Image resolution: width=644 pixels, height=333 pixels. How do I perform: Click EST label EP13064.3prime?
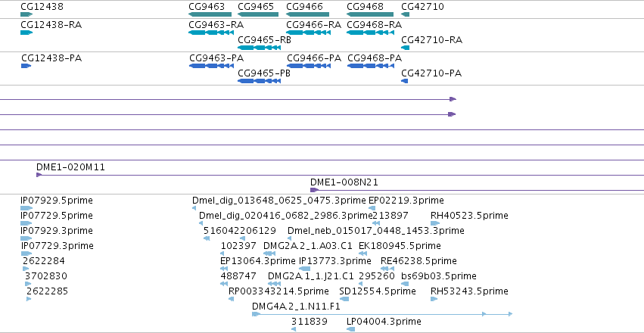point(258,261)
